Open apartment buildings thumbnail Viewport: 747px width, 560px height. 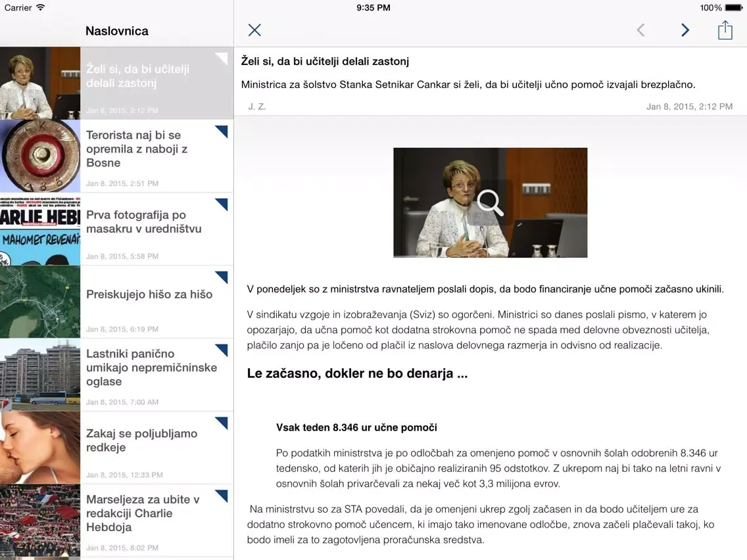click(x=40, y=374)
